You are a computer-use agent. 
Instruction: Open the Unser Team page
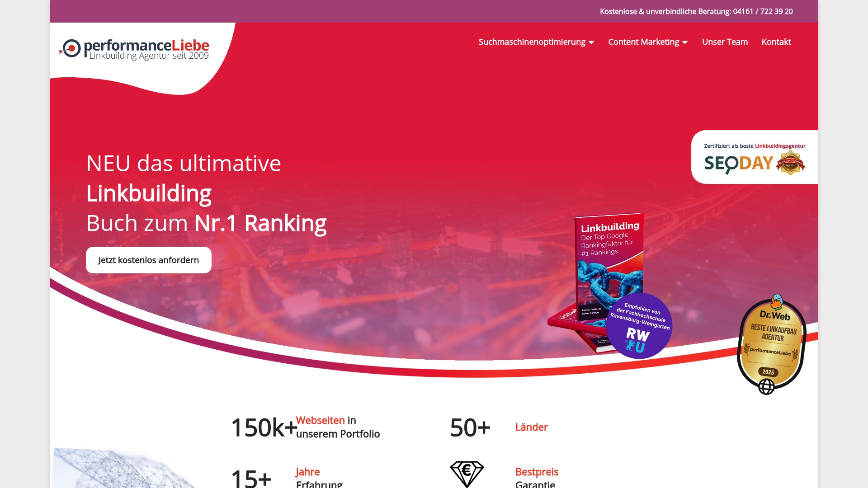pos(725,42)
